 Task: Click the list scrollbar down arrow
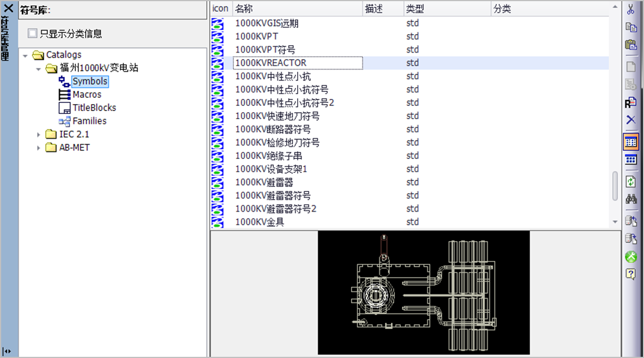coord(614,222)
